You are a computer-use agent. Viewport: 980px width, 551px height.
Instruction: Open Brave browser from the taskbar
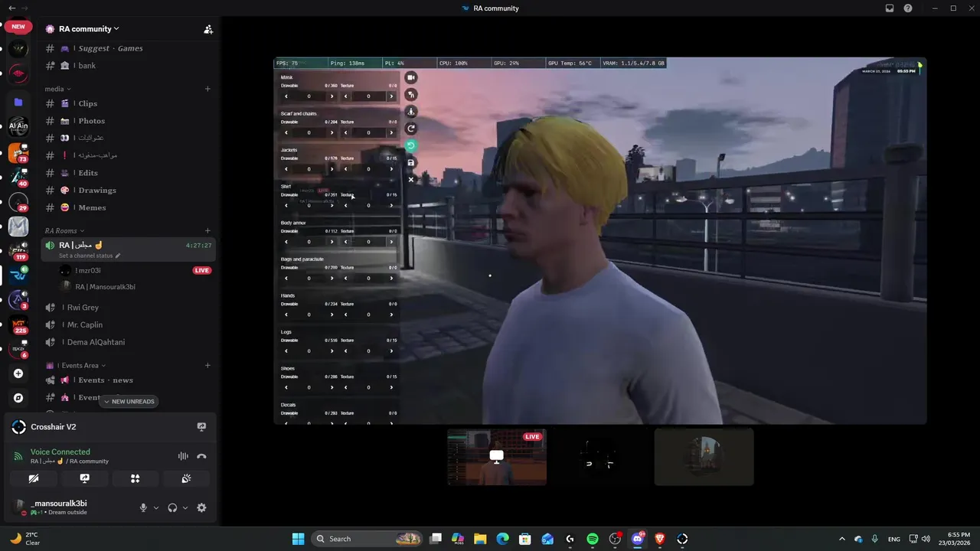[660, 539]
